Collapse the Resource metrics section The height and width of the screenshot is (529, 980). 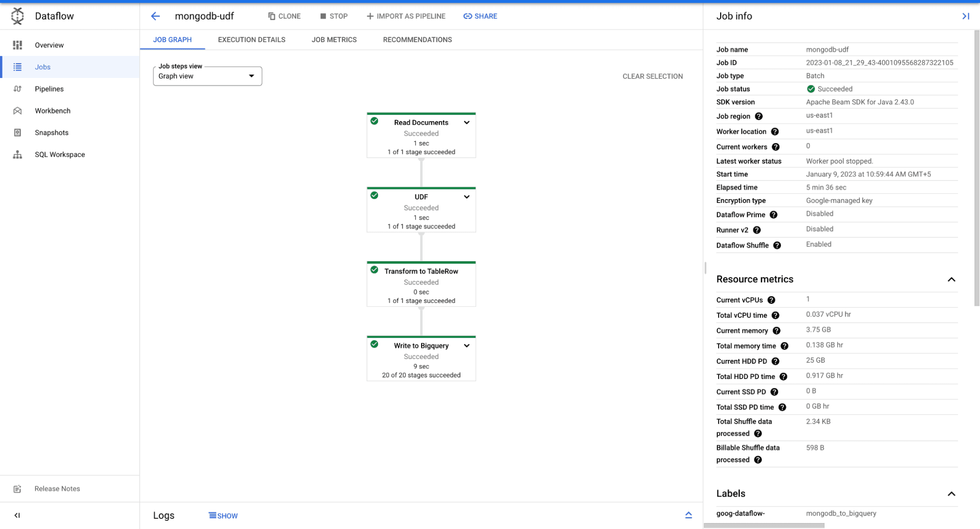click(951, 279)
